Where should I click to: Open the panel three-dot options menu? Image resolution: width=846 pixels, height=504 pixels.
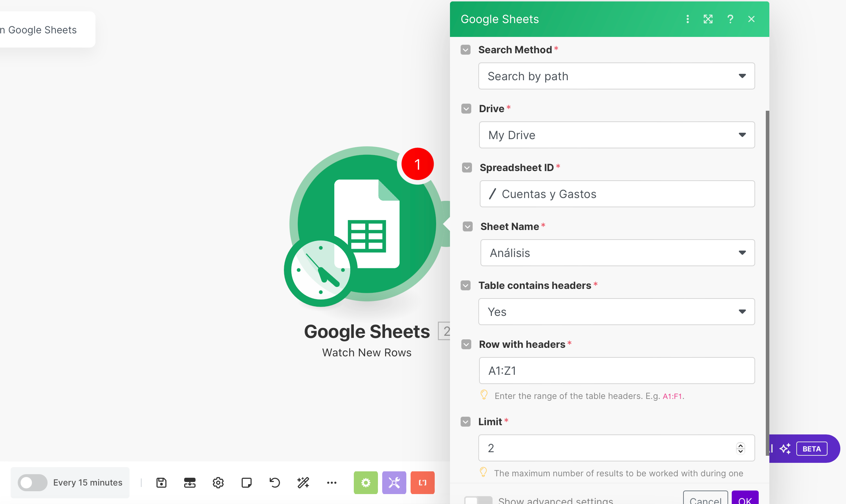(688, 19)
